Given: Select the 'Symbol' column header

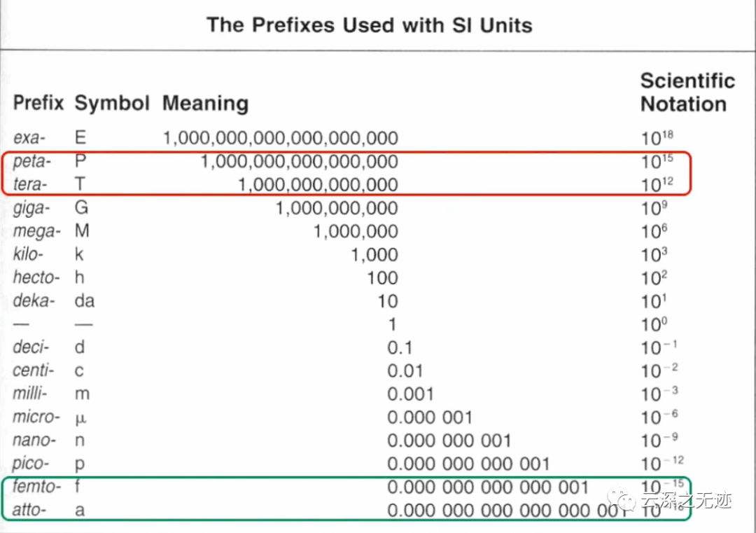Looking at the screenshot, I should click(x=112, y=103).
